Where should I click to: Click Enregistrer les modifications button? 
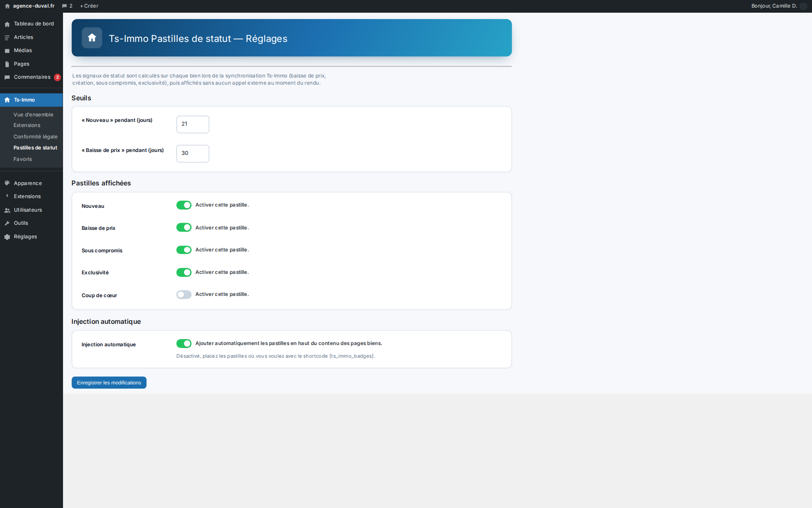[109, 383]
